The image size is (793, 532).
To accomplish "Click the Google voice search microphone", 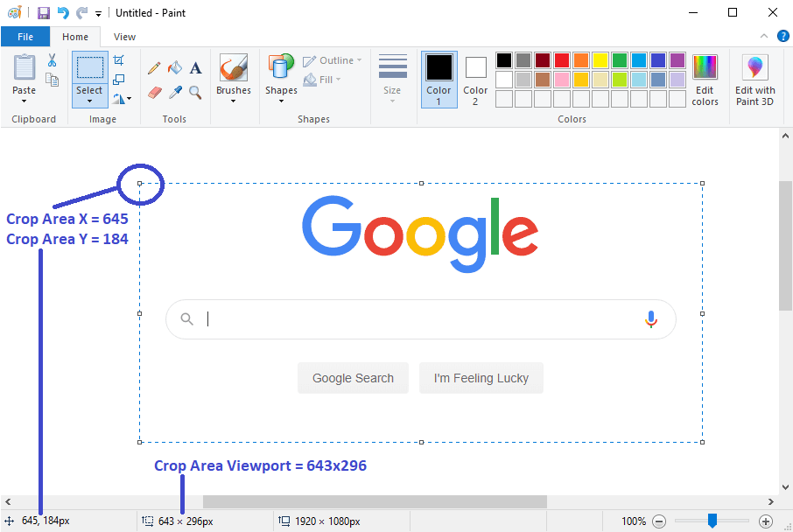I will coord(651,319).
